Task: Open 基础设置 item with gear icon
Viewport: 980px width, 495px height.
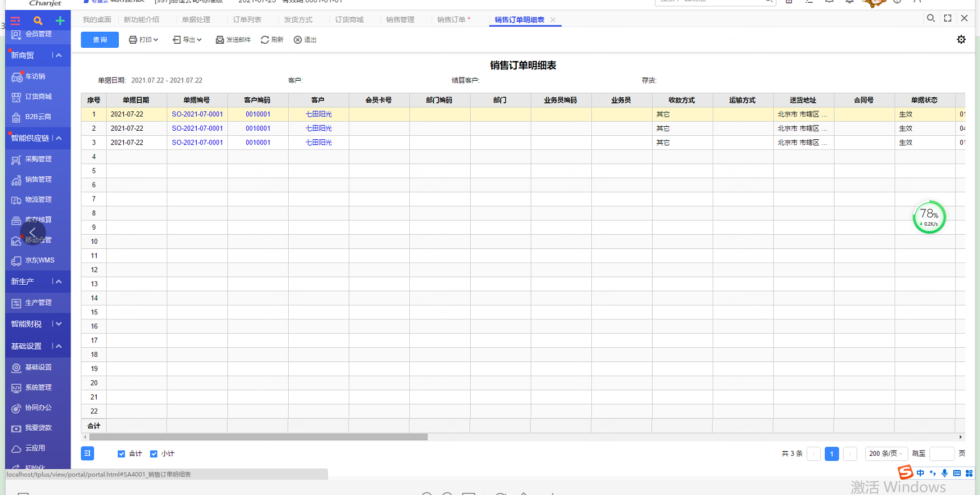Action: [x=38, y=367]
